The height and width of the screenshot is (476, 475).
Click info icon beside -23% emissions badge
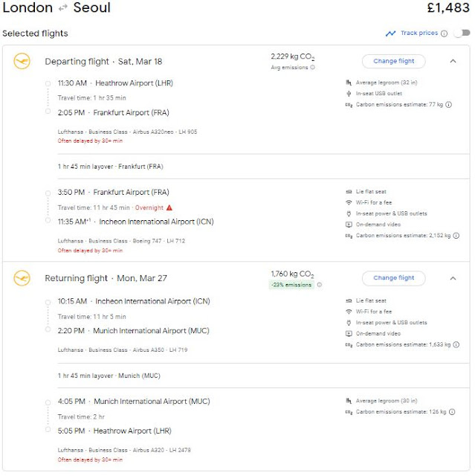coord(319,284)
